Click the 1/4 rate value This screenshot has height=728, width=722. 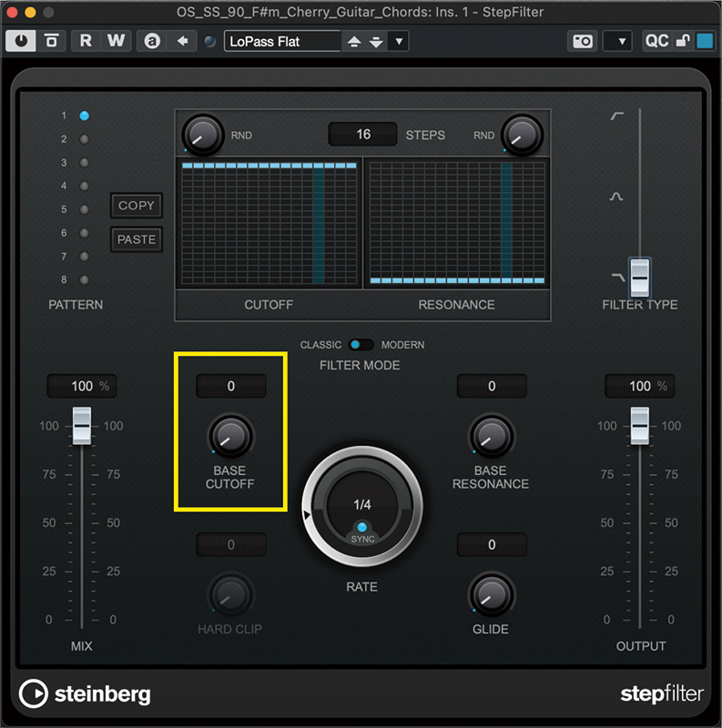pos(362,505)
